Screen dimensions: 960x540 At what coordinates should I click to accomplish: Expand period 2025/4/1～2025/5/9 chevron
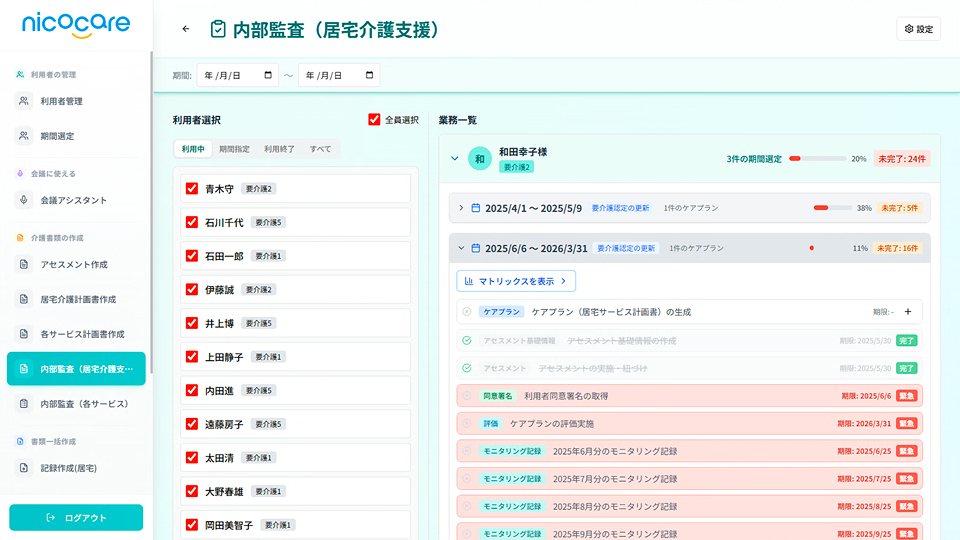click(461, 208)
